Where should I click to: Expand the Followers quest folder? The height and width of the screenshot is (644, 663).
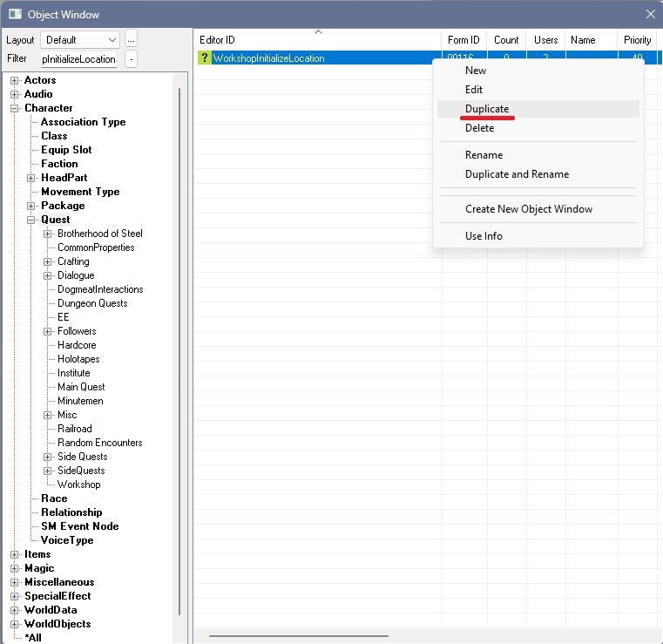[x=47, y=331]
